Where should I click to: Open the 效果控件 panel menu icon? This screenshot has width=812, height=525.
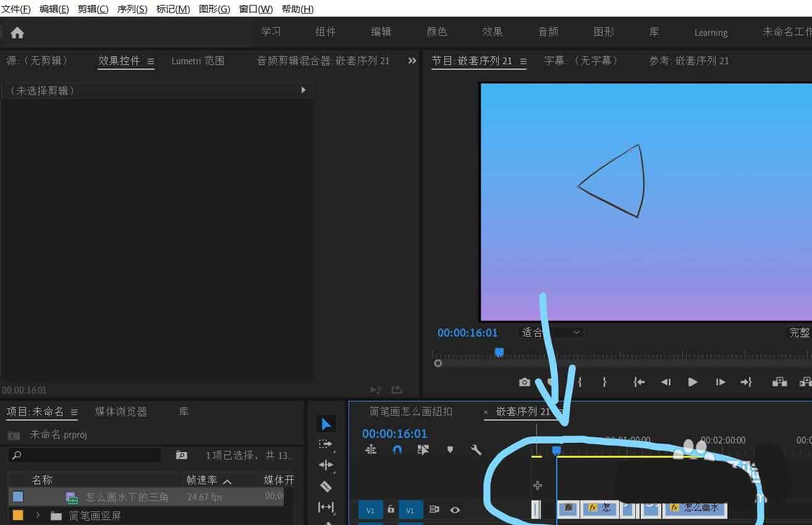(151, 61)
